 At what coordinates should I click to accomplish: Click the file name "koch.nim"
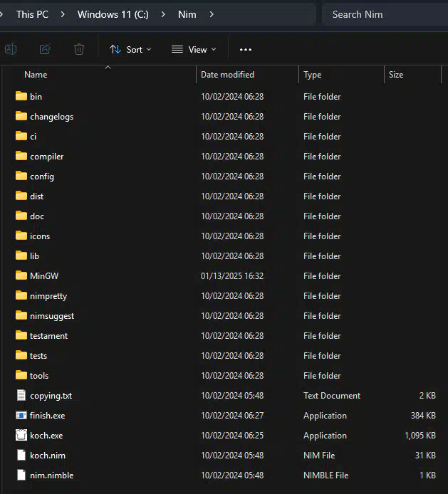pos(48,456)
